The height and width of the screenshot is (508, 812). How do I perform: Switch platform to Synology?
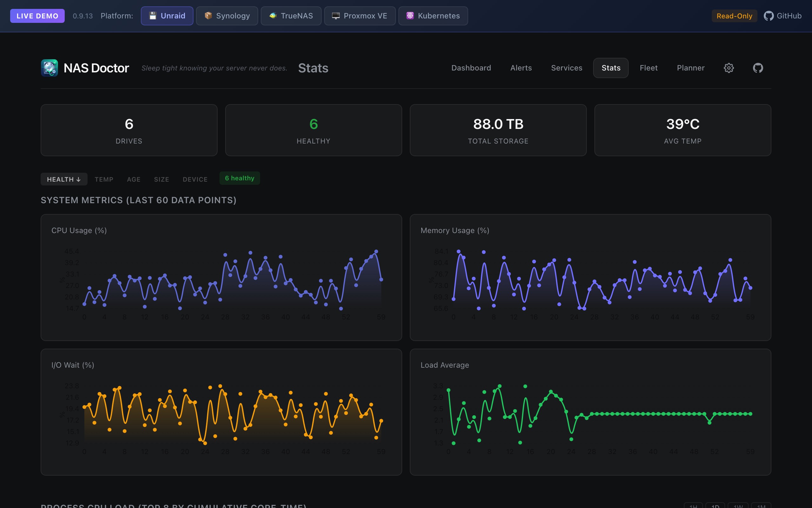pos(227,16)
